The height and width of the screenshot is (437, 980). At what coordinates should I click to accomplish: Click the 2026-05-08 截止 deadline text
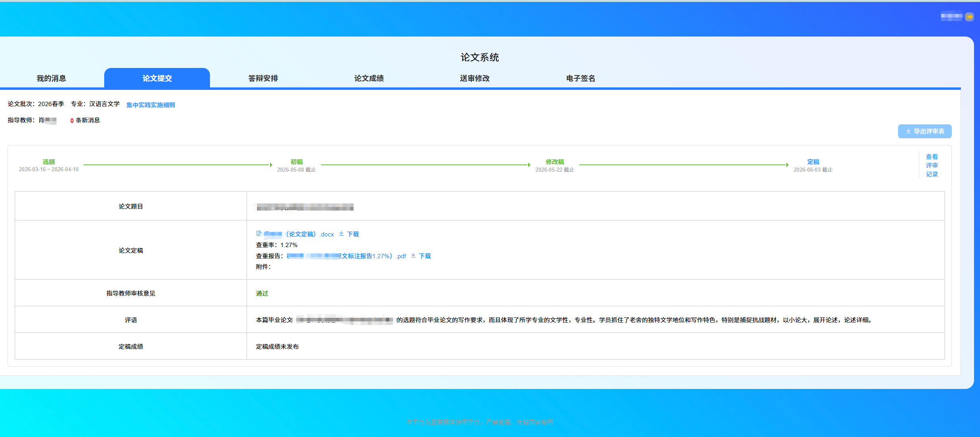point(296,170)
